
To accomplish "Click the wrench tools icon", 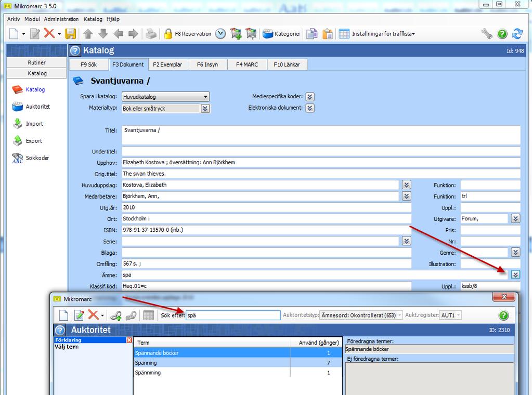I will click(x=487, y=34).
